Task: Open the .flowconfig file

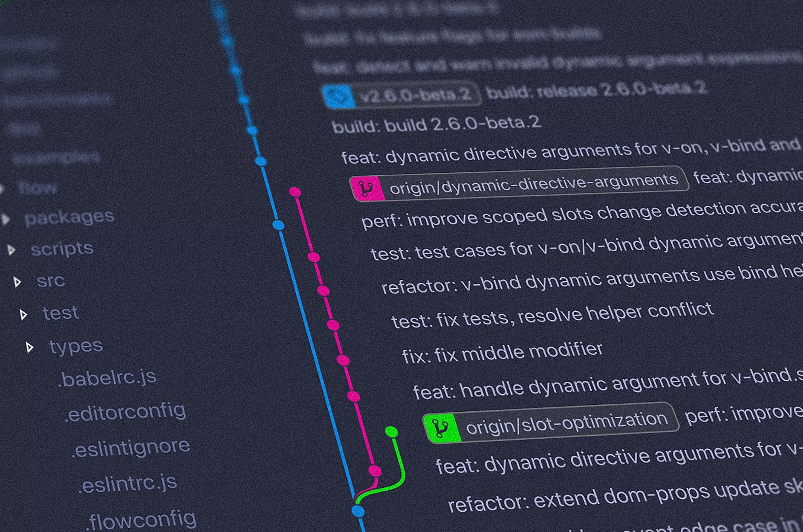Action: coord(141,521)
